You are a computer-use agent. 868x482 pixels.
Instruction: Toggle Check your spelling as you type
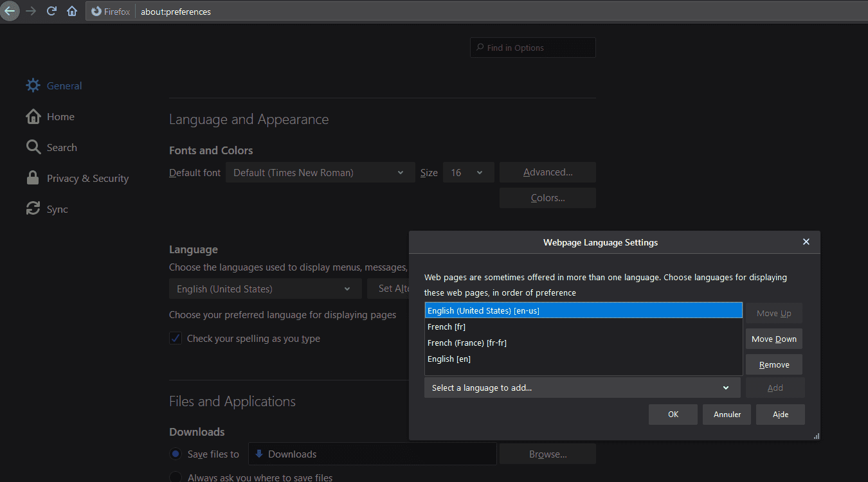(x=176, y=339)
